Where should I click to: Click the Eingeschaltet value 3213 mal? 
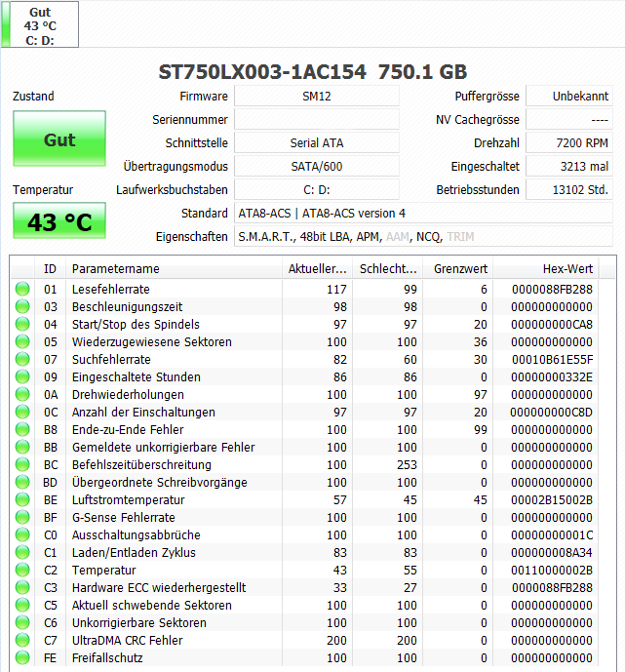click(x=569, y=166)
